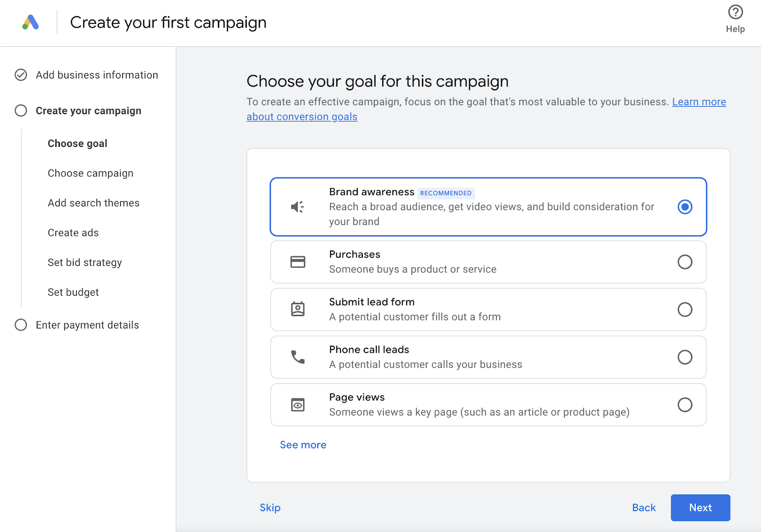Open the conversion goals Learn more link

[x=699, y=101]
